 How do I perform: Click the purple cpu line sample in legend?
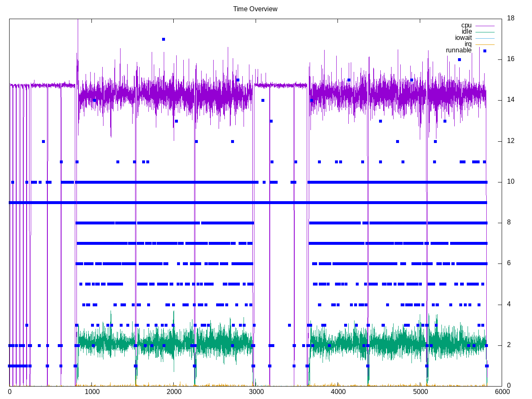coord(485,26)
